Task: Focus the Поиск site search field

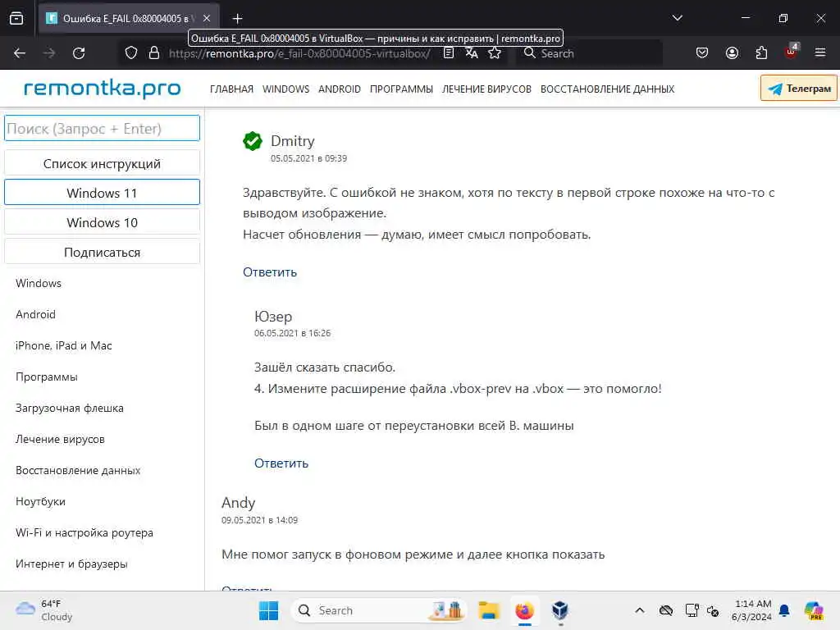Action: tap(102, 128)
